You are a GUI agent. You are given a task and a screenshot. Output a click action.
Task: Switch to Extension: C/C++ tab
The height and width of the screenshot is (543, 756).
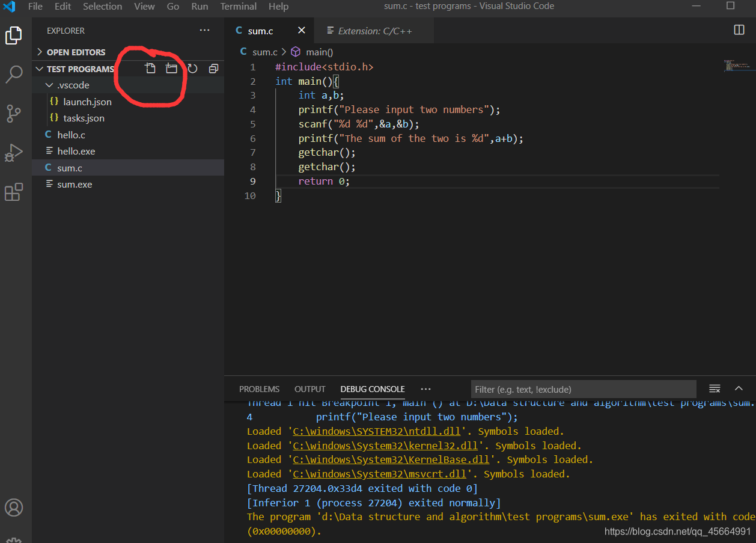pos(375,31)
